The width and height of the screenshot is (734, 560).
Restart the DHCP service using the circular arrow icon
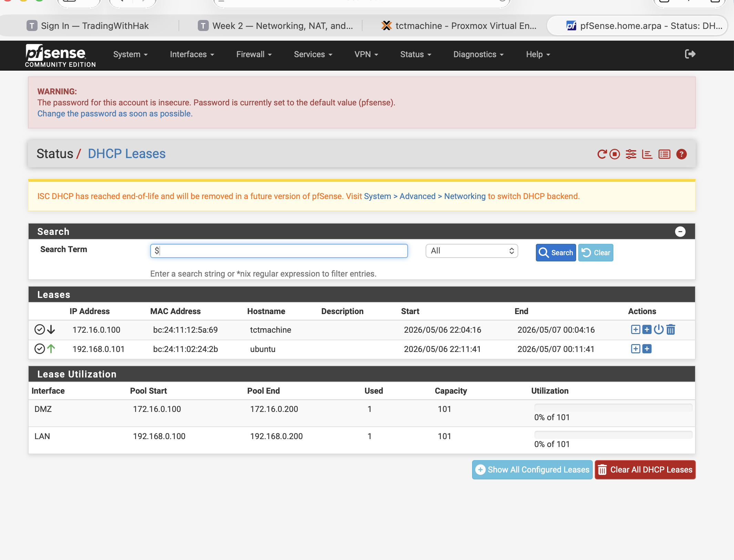point(602,154)
